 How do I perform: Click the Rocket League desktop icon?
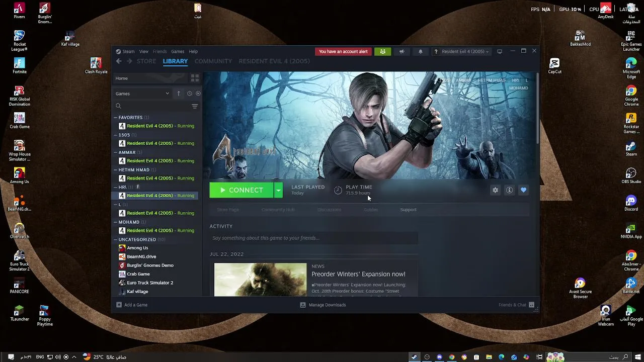click(19, 41)
